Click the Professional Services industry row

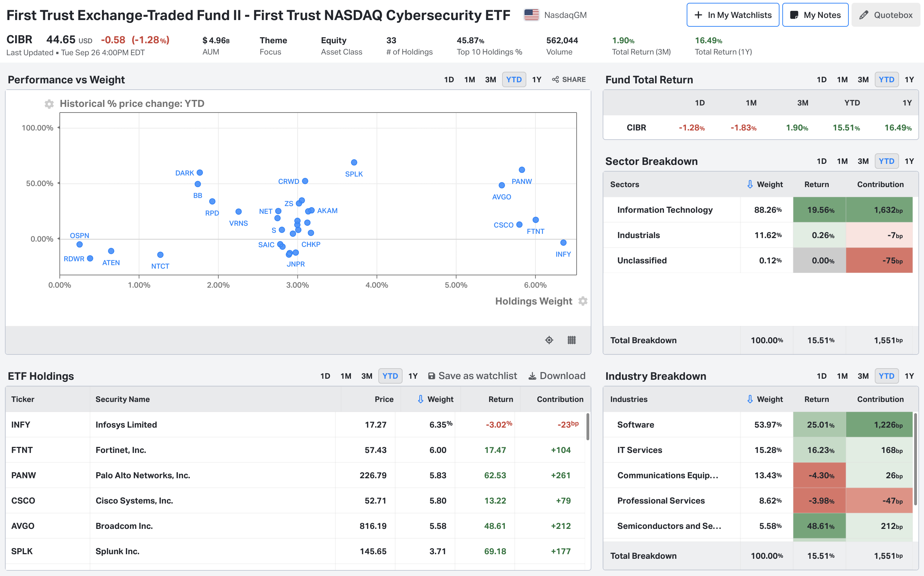coord(758,501)
